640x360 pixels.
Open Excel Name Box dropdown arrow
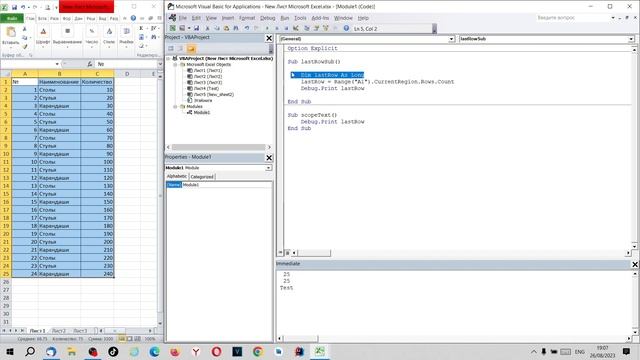[57, 64]
